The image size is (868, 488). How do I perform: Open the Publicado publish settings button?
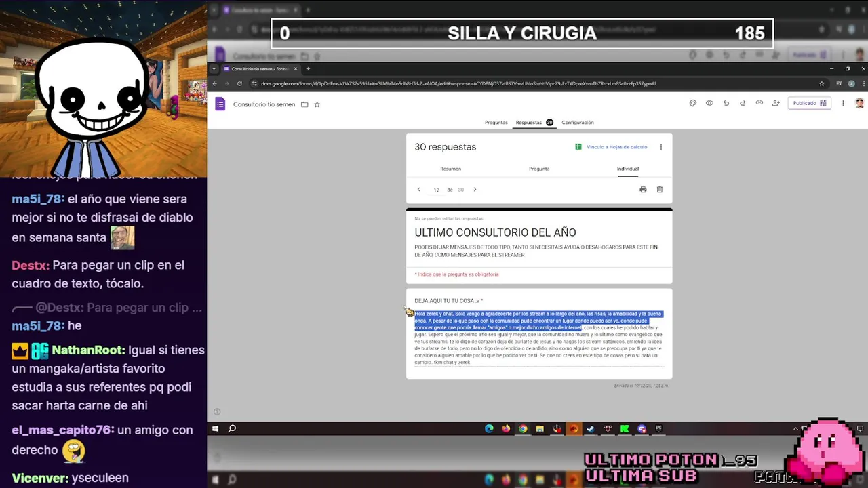tap(810, 103)
